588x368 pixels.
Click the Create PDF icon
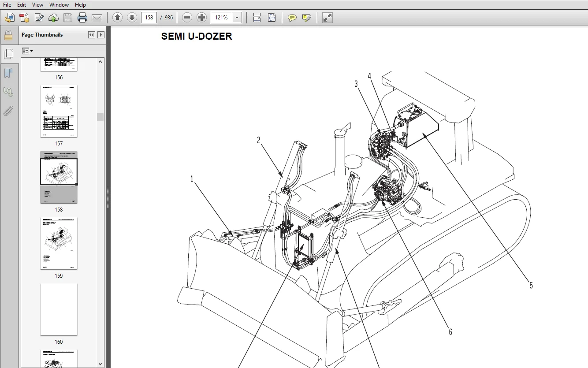[24, 18]
